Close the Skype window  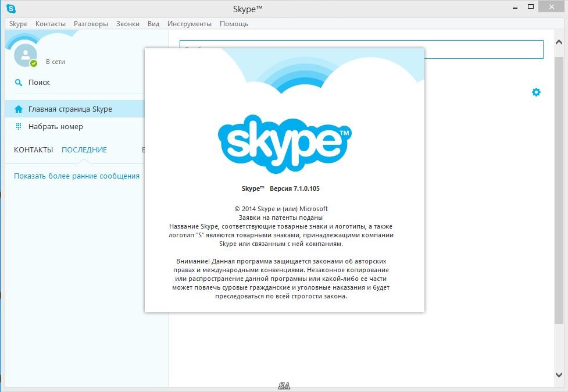point(552,6)
